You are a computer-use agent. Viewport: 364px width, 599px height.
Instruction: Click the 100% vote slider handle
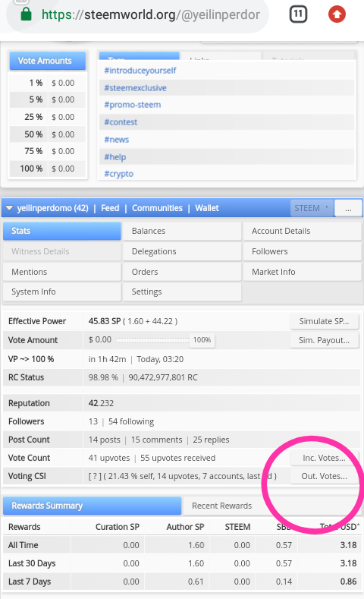[x=202, y=340]
